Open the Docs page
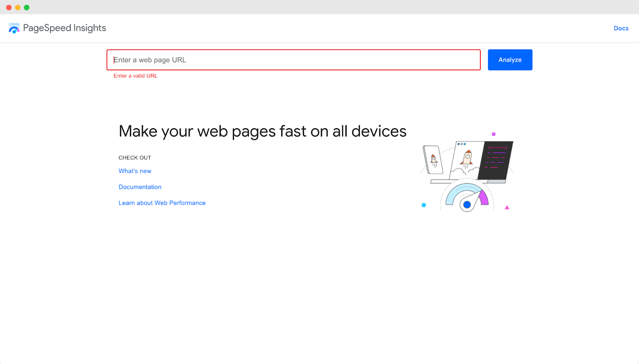 621,28
